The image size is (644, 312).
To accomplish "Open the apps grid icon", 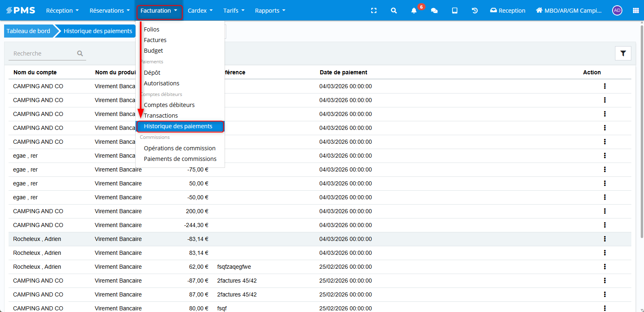I will (635, 11).
